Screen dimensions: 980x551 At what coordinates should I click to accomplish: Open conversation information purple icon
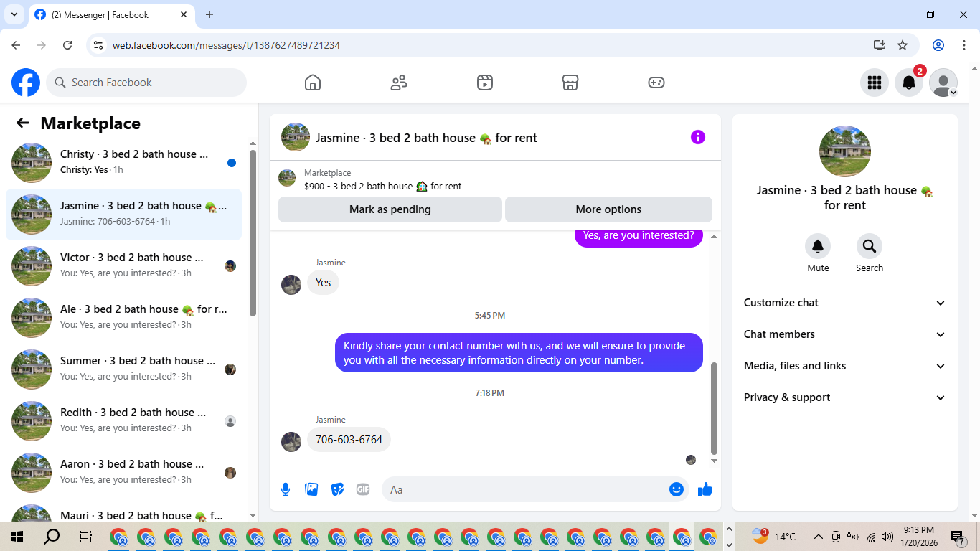click(x=698, y=137)
